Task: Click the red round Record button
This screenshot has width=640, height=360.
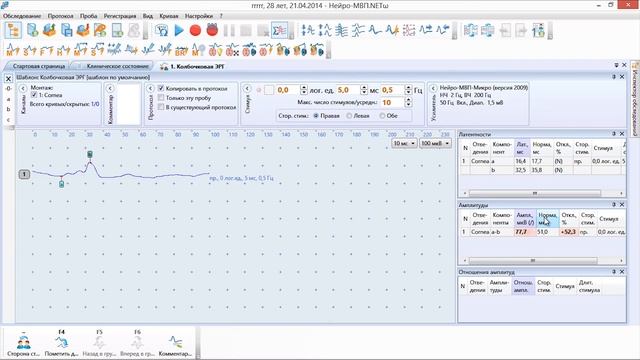Action: coord(196,31)
